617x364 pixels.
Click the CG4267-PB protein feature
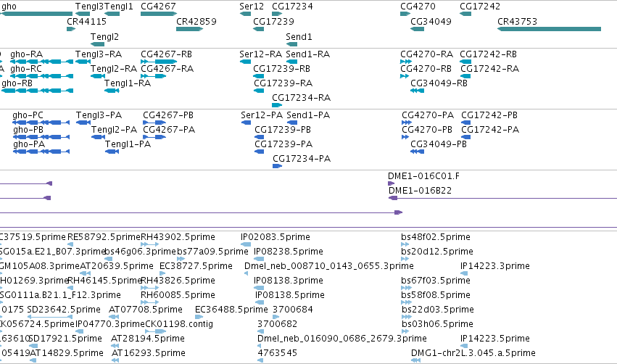tap(154, 123)
